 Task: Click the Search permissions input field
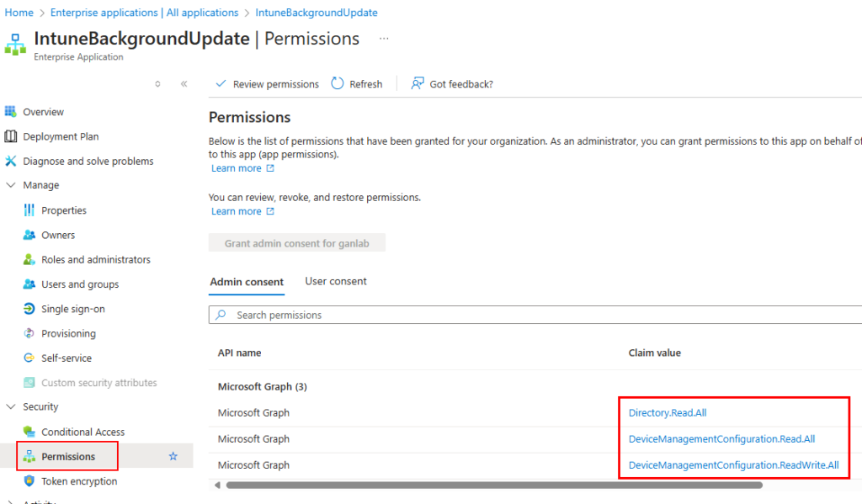(x=539, y=315)
